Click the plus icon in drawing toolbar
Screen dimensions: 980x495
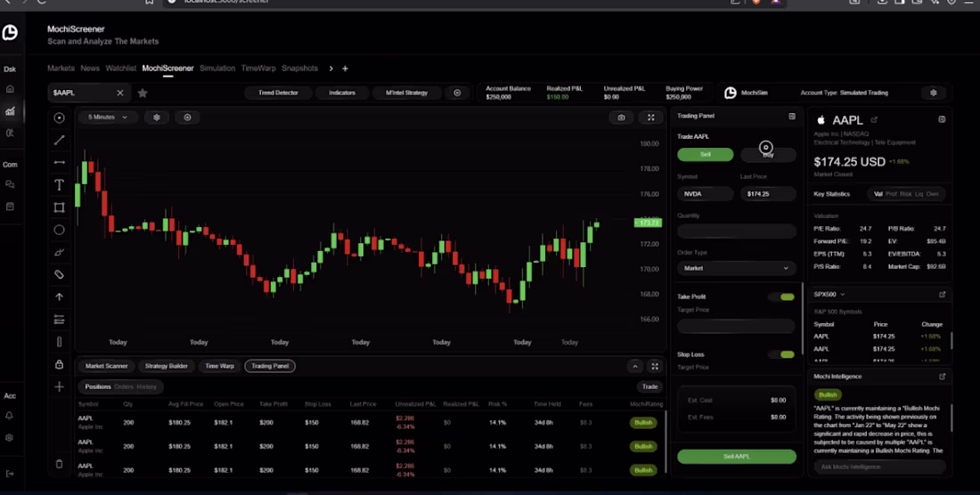(60, 387)
